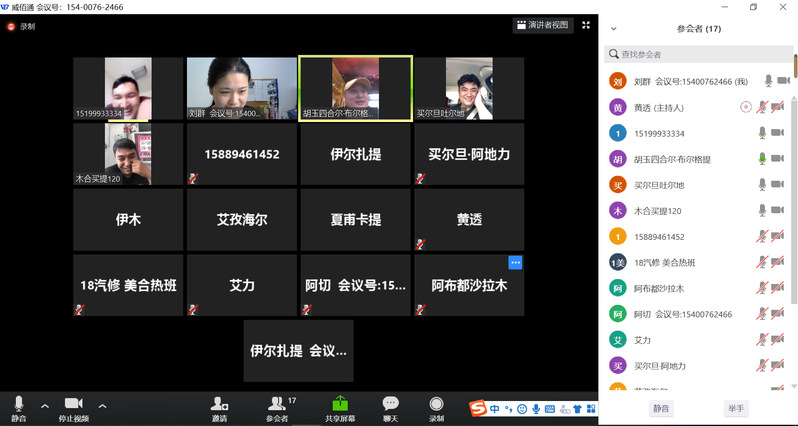Enter full screen with the top-right icon

pyautogui.click(x=586, y=25)
